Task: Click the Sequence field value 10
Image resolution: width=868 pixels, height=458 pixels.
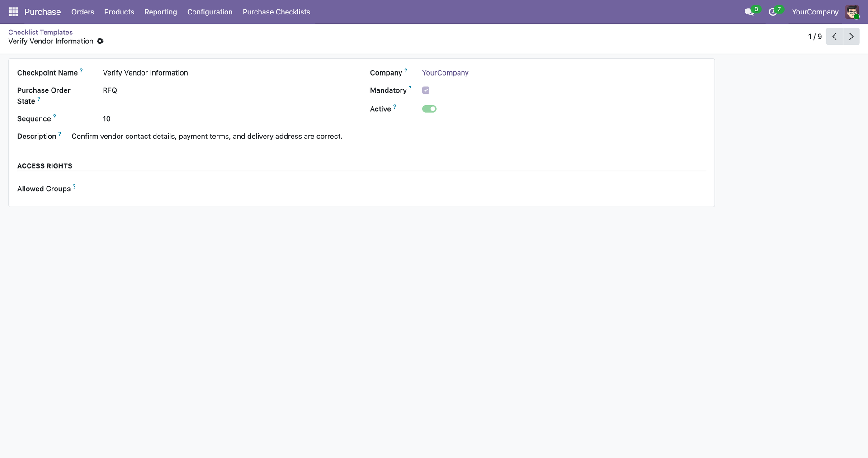Action: (x=107, y=119)
